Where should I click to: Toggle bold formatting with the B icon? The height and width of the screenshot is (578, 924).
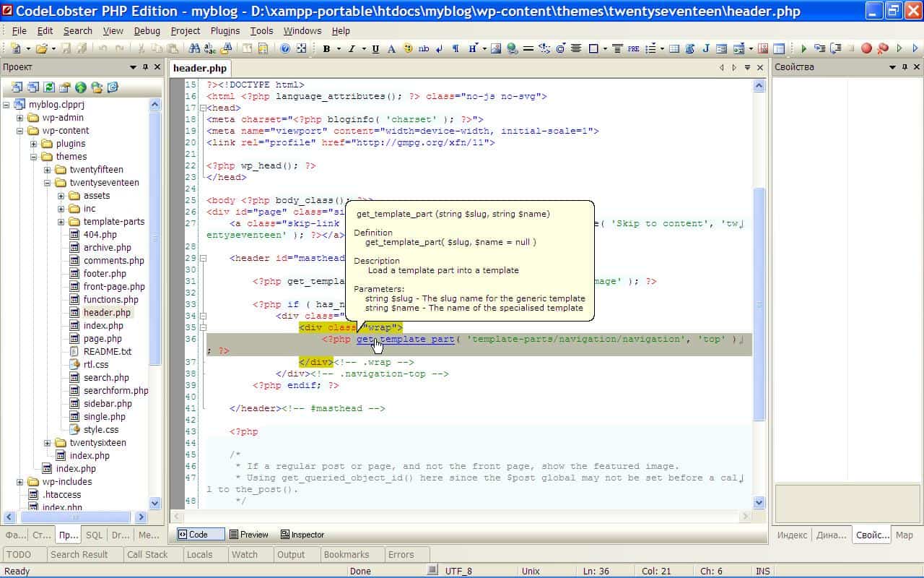pyautogui.click(x=326, y=48)
